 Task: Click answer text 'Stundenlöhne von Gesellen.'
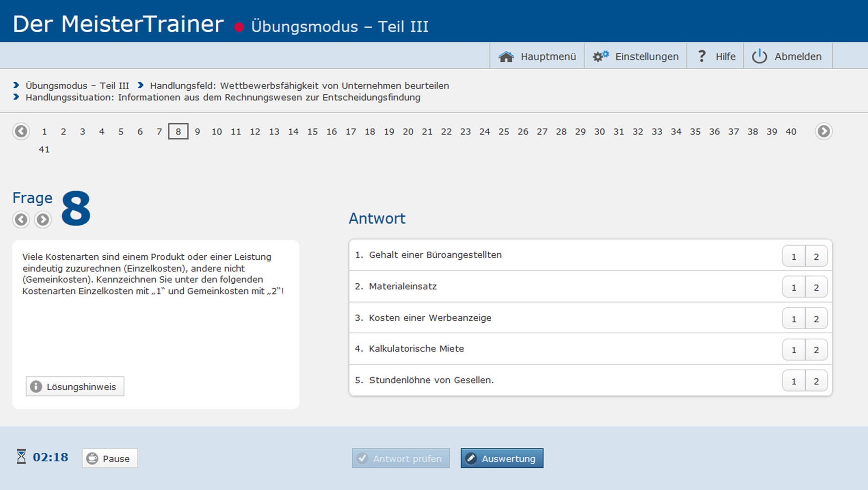[x=431, y=380]
